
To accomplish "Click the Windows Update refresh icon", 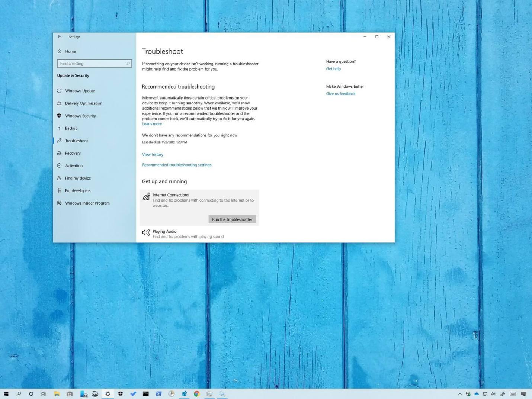I will (59, 91).
